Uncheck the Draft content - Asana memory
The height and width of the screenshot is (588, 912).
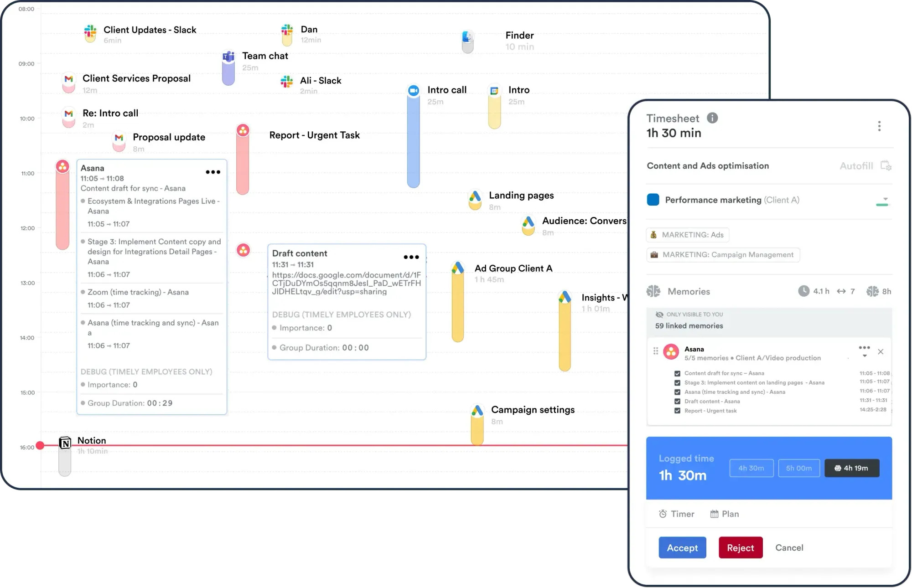677,402
